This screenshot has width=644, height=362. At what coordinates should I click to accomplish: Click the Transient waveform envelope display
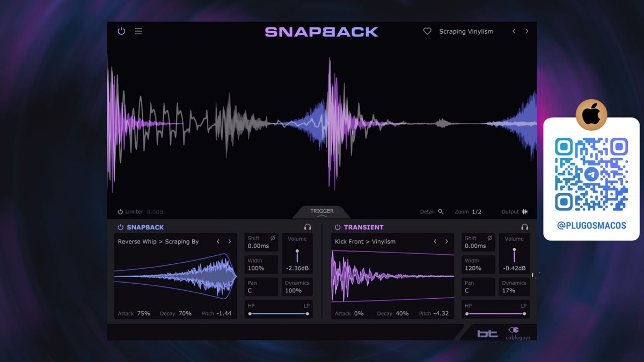pos(393,277)
